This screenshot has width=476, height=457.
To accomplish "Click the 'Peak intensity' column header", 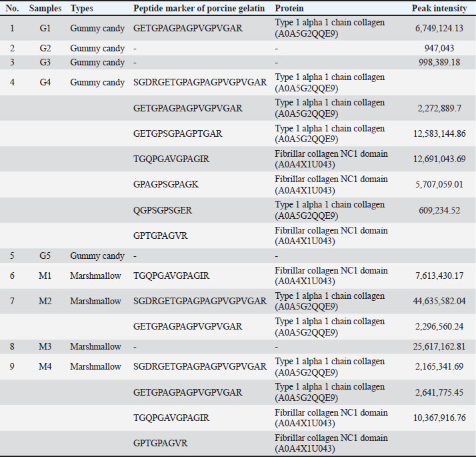I will [439, 8].
